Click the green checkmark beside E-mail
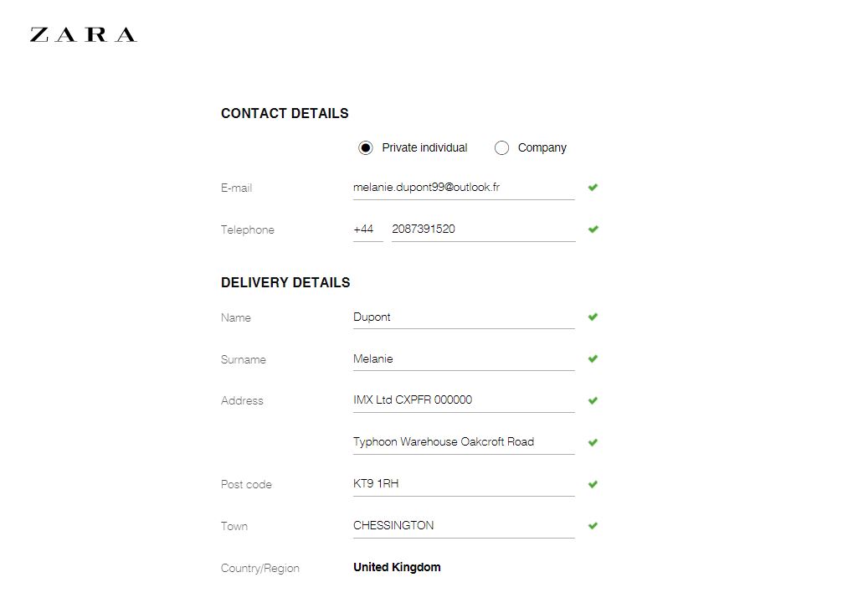Viewport: 868px width, 598px height. click(593, 187)
